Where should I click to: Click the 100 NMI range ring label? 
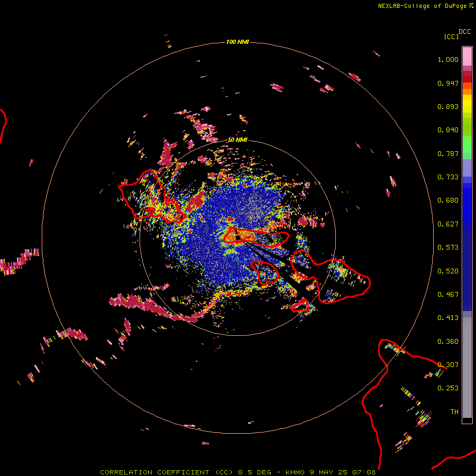point(237,42)
